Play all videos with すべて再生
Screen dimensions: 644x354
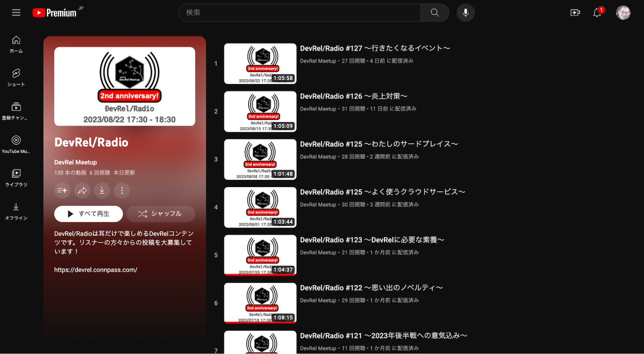(88, 214)
